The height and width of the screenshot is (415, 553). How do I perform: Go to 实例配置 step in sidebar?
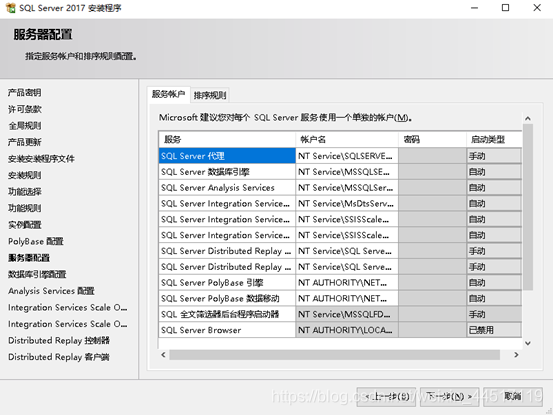pos(25,225)
